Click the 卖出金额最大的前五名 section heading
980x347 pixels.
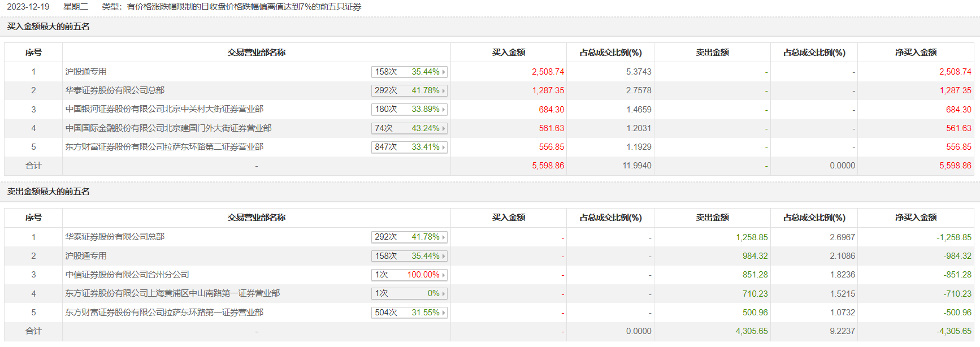pyautogui.click(x=49, y=192)
